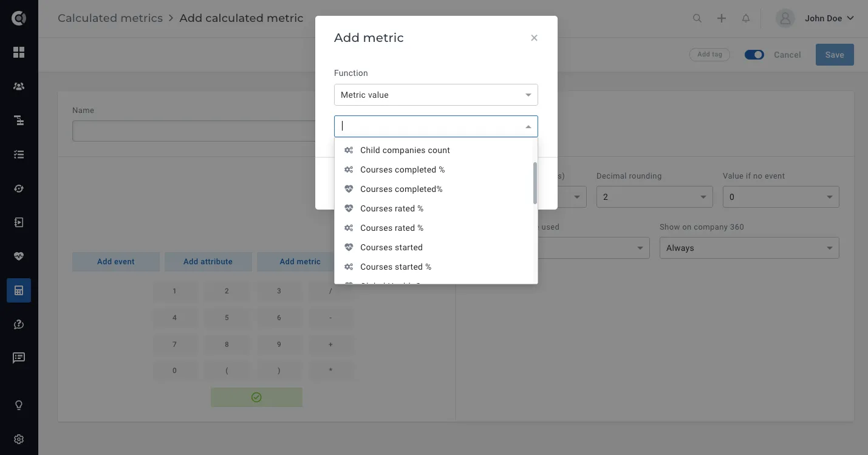The width and height of the screenshot is (868, 455).
Task: Expand the John Doe account menu
Action: (829, 18)
